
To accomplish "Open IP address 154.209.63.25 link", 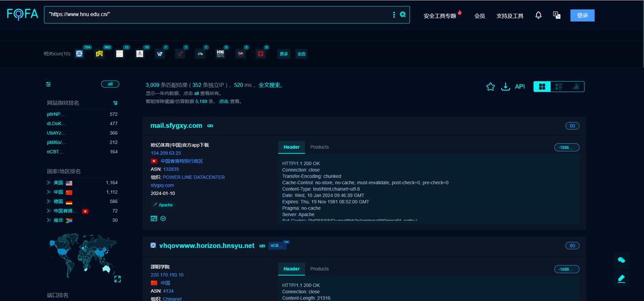I will pyautogui.click(x=166, y=153).
